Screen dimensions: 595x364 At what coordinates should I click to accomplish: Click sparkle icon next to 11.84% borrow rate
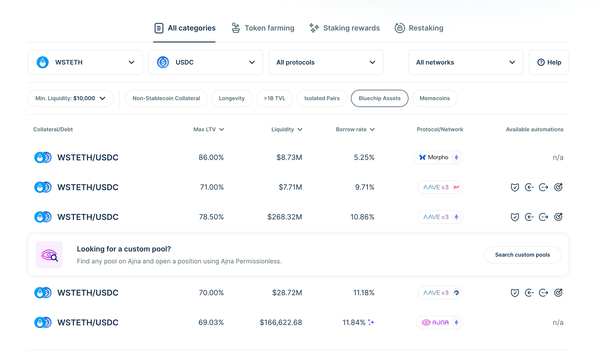(x=371, y=322)
